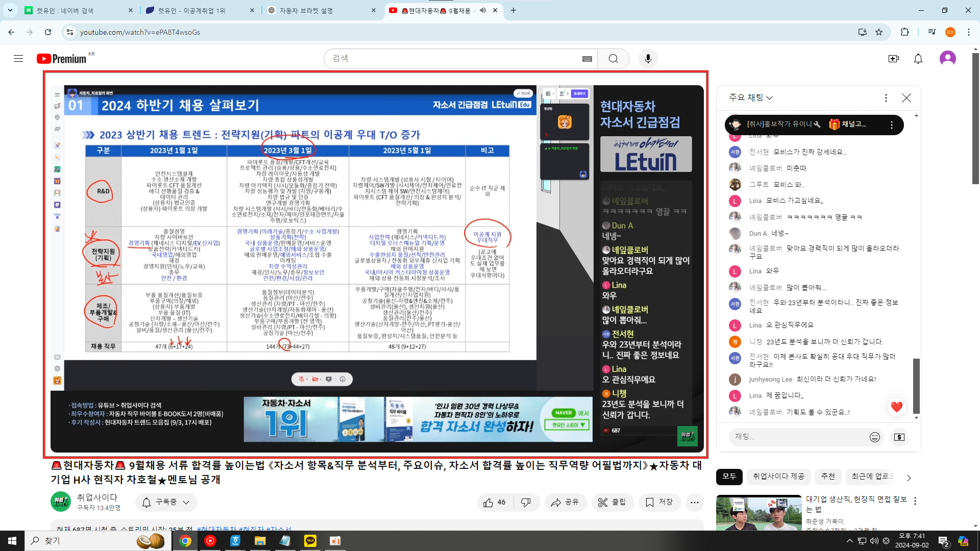Select the 취업사이다 제공 filter chip
The image size is (980, 551).
[778, 477]
